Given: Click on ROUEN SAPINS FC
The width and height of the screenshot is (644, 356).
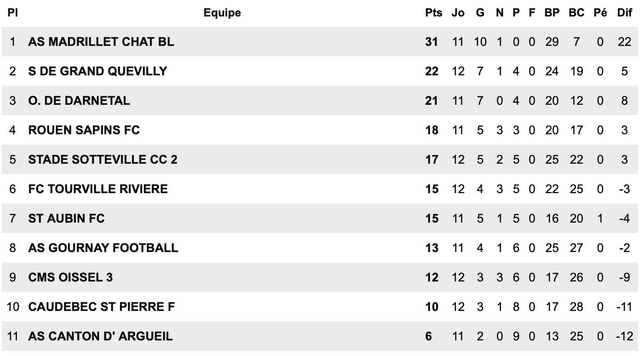Looking at the screenshot, I should coord(84,130).
